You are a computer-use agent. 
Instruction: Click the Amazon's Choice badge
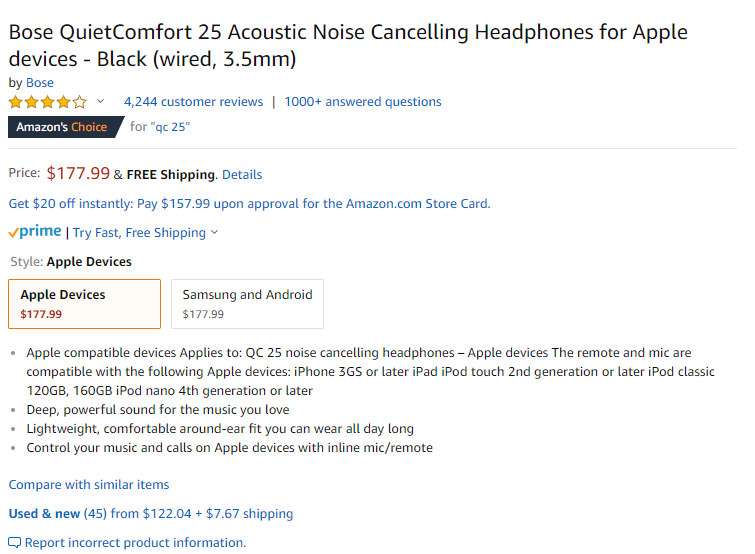(x=62, y=127)
